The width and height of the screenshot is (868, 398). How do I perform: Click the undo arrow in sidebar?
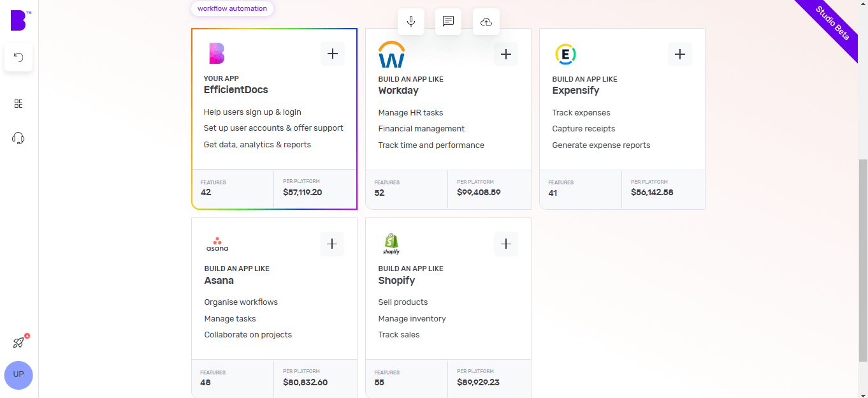(18, 57)
